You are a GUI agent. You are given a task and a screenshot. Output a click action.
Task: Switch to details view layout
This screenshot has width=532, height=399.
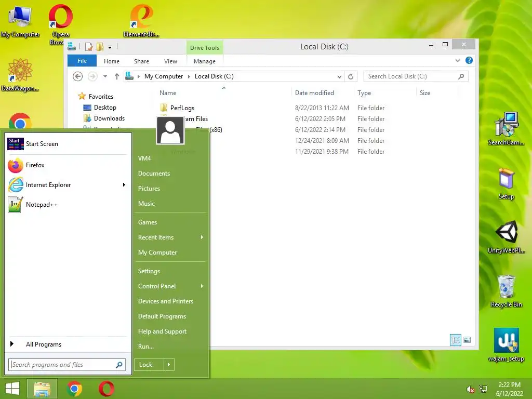click(455, 340)
